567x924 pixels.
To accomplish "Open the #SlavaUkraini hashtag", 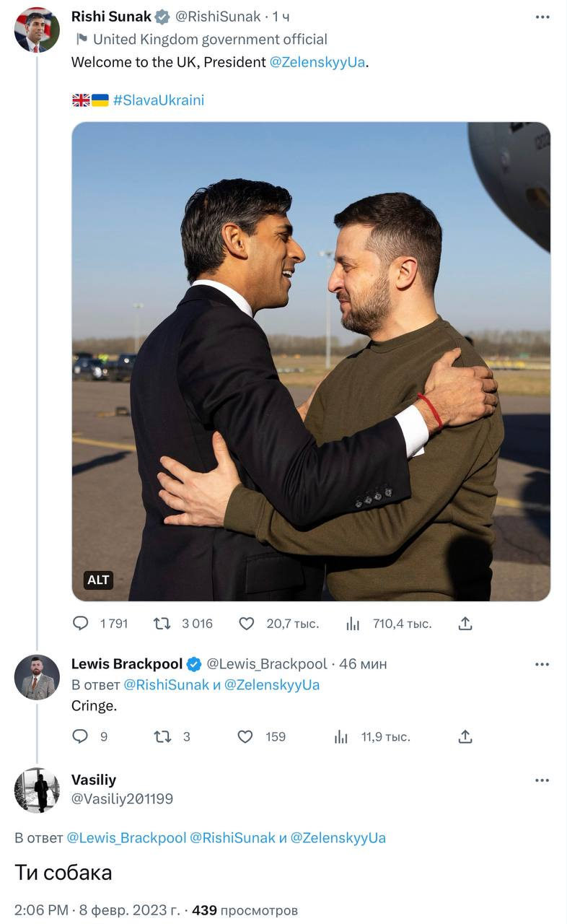I will point(159,100).
